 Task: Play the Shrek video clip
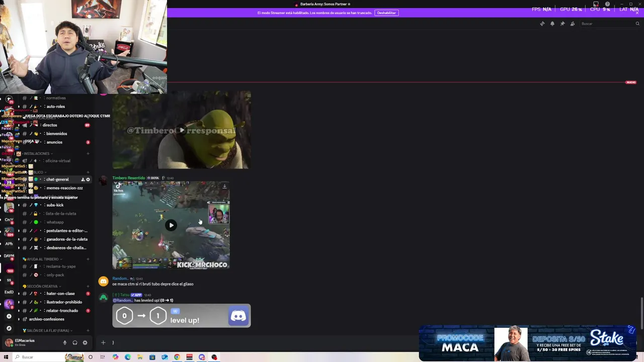point(182,130)
